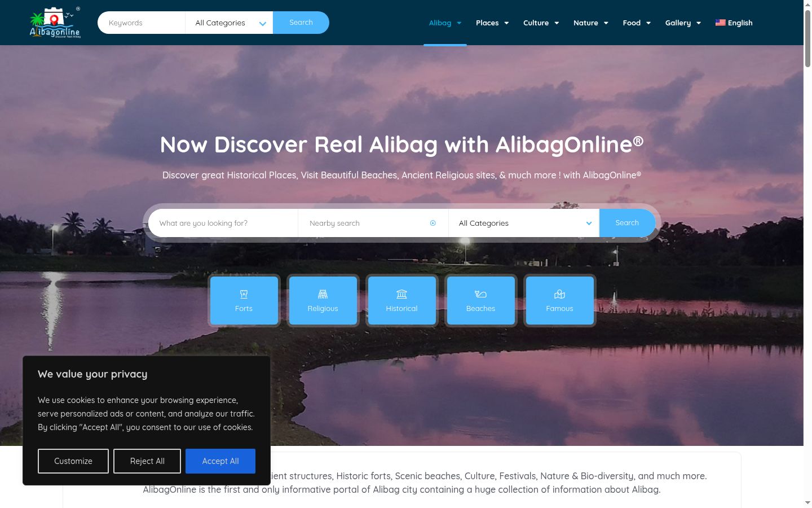
Task: Focus the 'What are you looking for?' field
Action: (223, 223)
